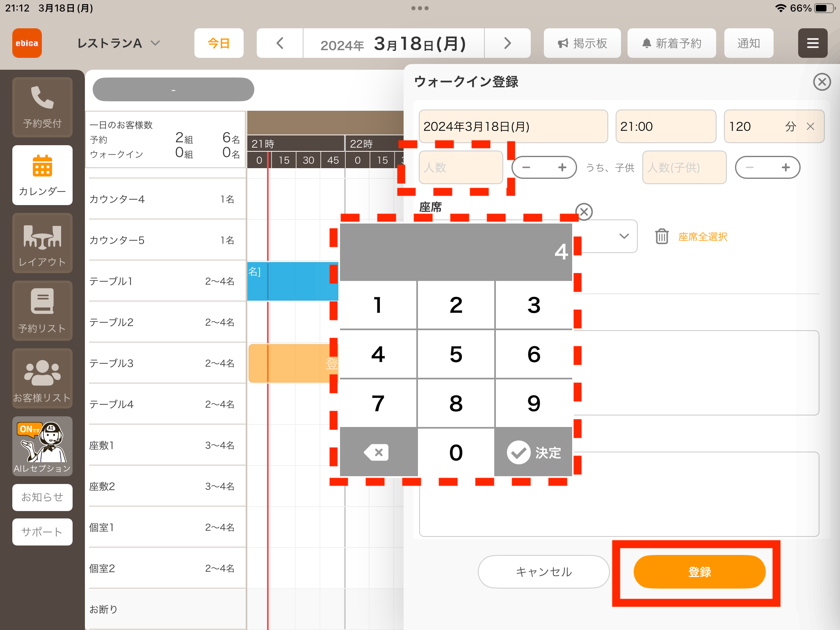840x630 pixels.
Task: Jump to 今日
Action: [x=219, y=43]
